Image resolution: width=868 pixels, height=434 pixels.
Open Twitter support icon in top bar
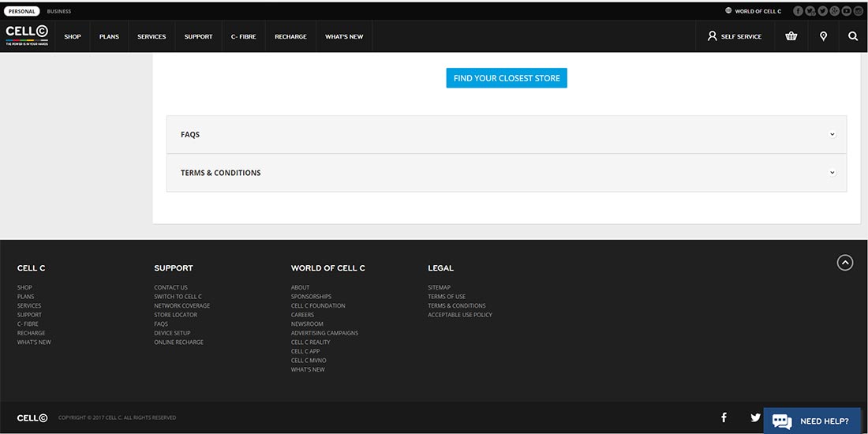pos(810,11)
